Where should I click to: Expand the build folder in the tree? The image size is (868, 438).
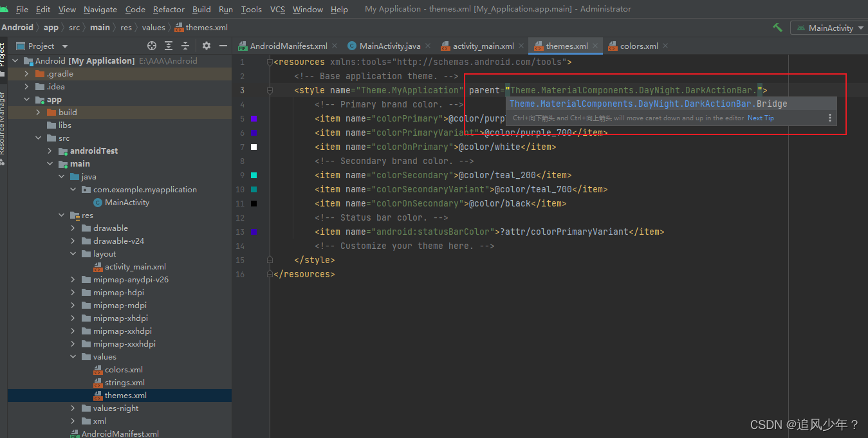point(39,112)
